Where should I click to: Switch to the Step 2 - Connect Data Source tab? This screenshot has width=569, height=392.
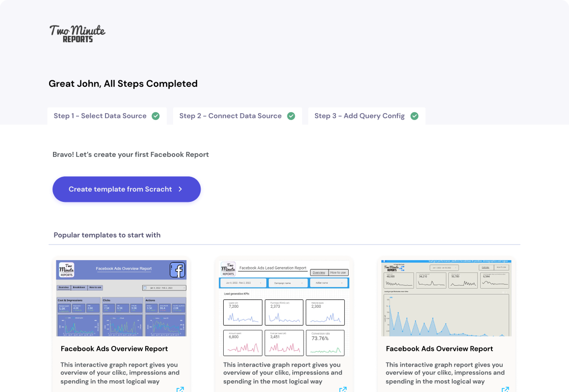pyautogui.click(x=231, y=116)
